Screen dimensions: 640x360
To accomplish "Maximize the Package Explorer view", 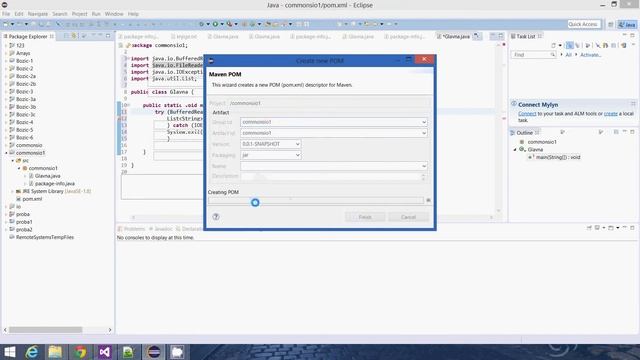I will [108, 36].
